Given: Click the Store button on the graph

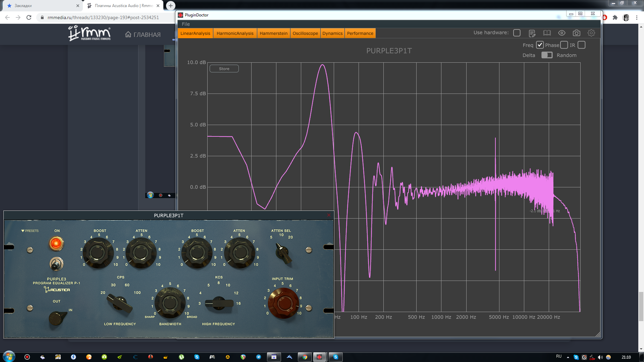Looking at the screenshot, I should [224, 69].
